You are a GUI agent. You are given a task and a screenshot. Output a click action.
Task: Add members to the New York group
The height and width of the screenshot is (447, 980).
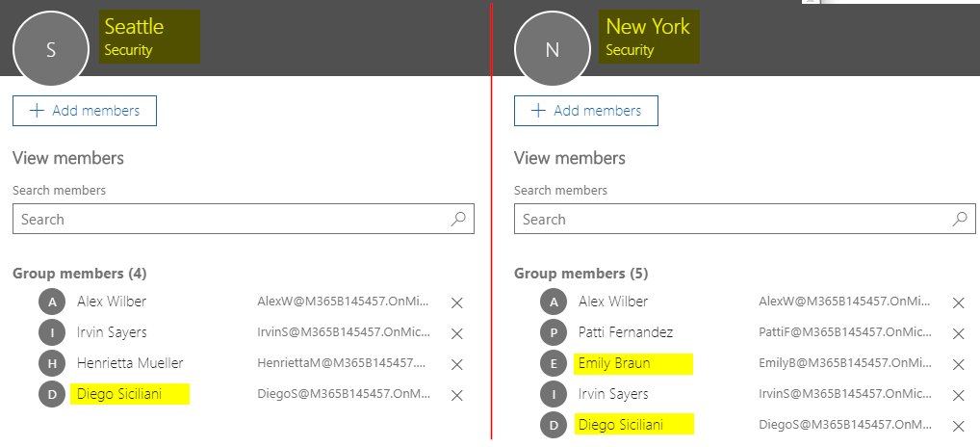coord(586,111)
